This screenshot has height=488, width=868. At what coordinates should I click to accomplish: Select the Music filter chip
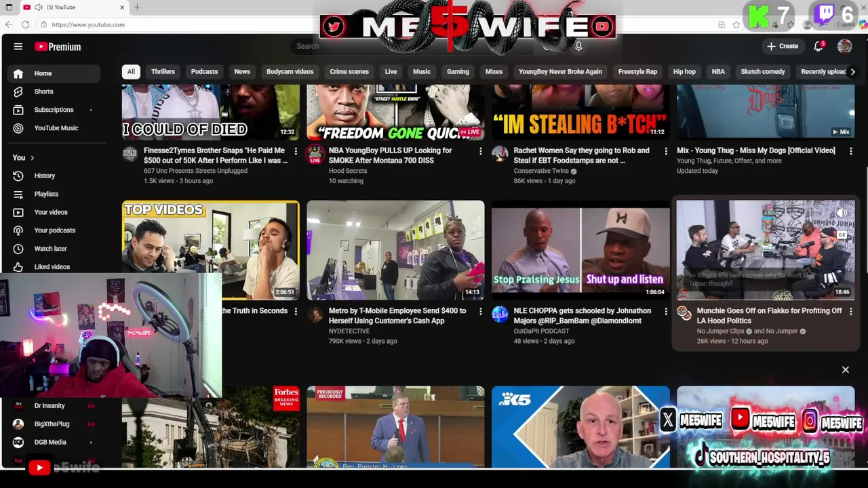click(422, 71)
